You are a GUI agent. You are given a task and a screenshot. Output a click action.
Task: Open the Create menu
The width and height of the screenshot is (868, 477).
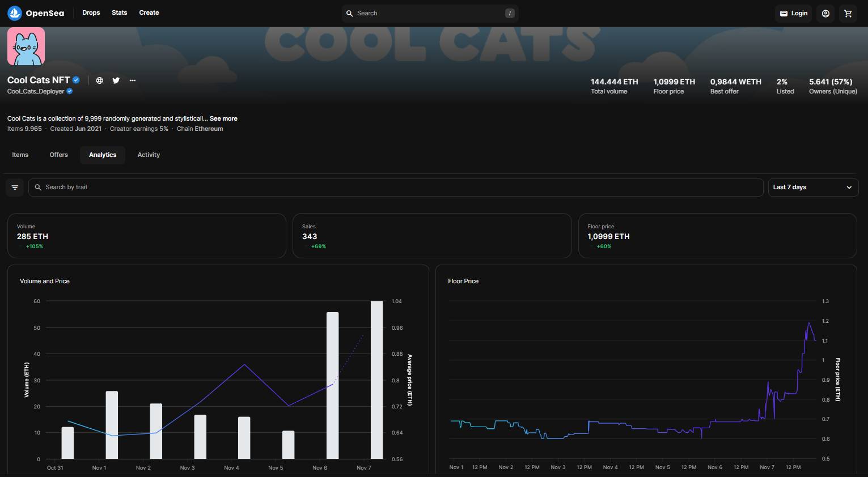click(149, 12)
